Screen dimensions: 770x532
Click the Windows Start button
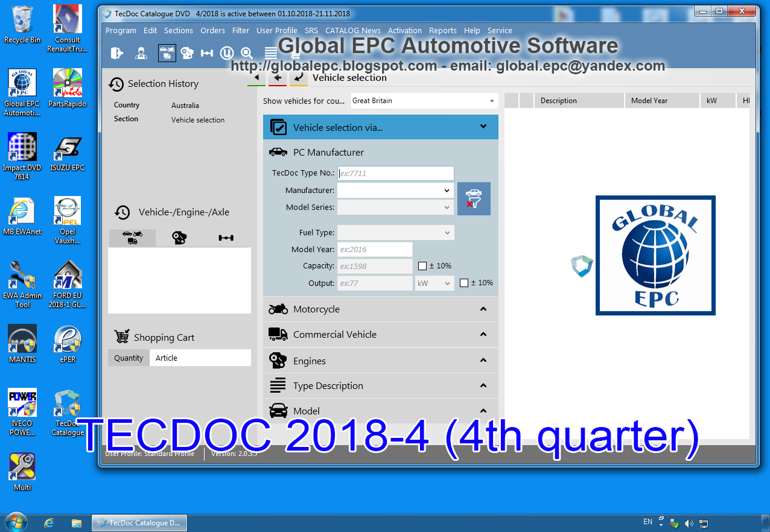tap(15, 522)
